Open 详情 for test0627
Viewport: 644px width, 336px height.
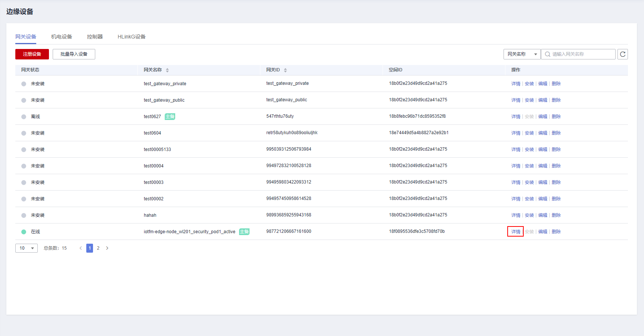(x=516, y=117)
